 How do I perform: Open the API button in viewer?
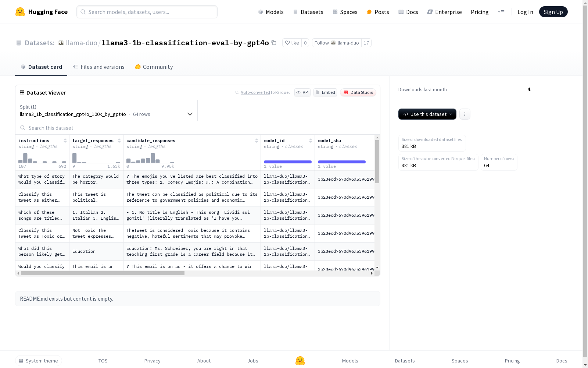click(302, 92)
